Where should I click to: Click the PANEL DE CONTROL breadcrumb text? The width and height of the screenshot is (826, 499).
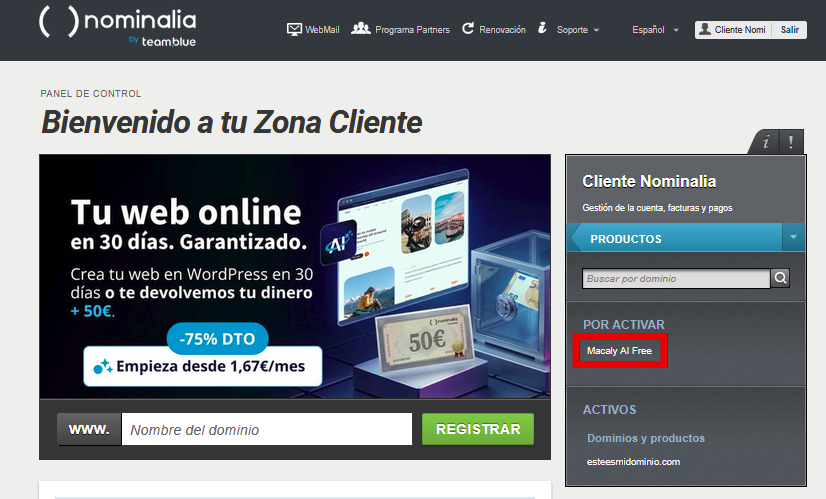91,93
